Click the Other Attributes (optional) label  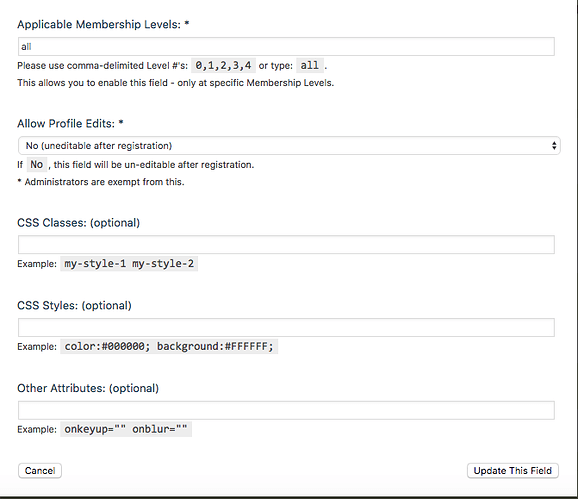tap(88, 388)
